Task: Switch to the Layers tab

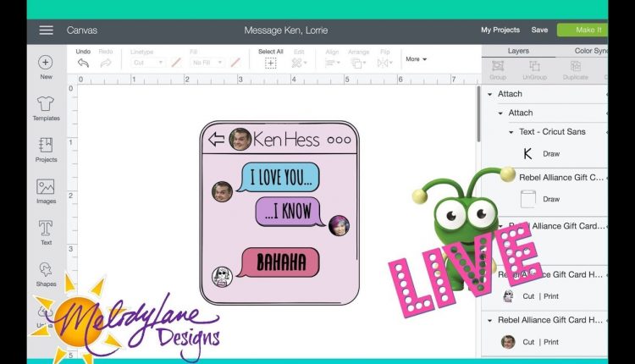Action: (518, 51)
